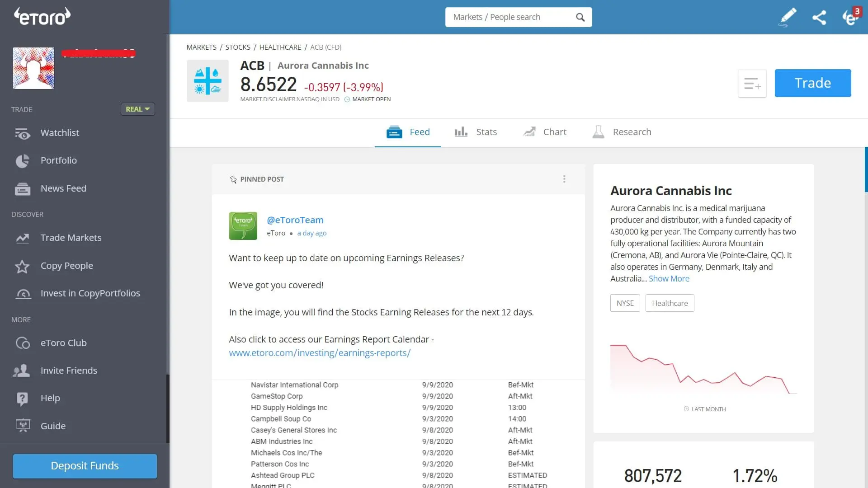The height and width of the screenshot is (488, 868).
Task: Click the Guide presentation icon
Action: pyautogui.click(x=23, y=426)
